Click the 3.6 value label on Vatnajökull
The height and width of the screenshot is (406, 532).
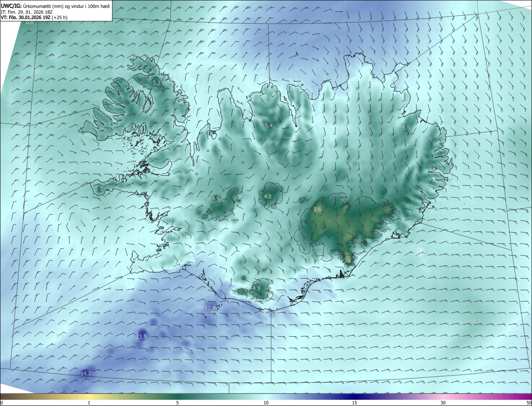tap(317, 210)
